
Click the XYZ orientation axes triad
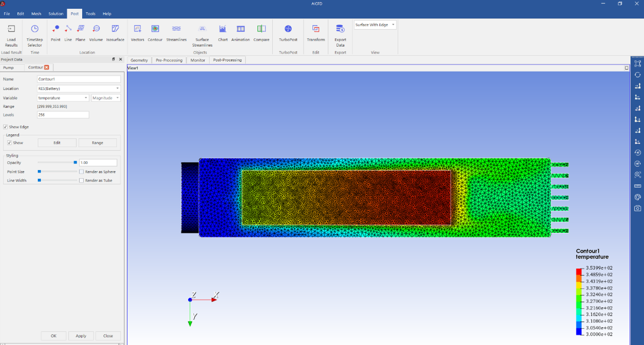click(202, 309)
